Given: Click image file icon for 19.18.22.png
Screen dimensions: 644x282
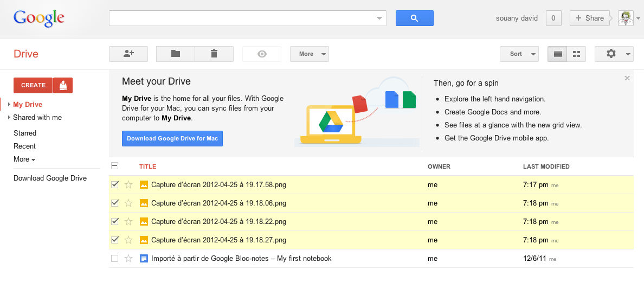Looking at the screenshot, I should [144, 222].
